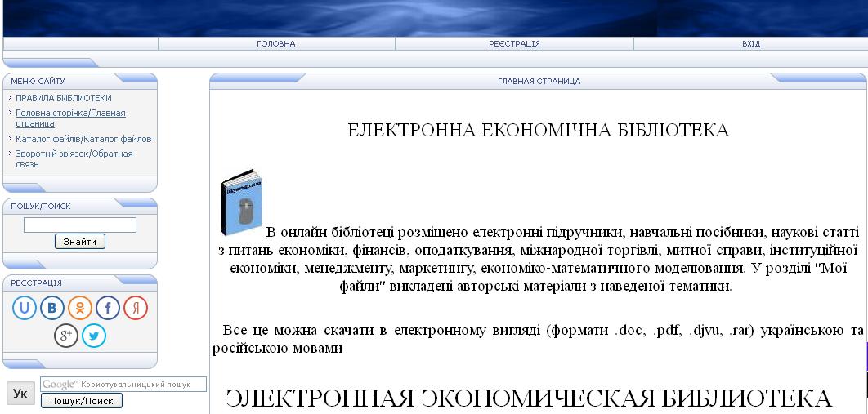Click the ЭЛЕКТРОННАЯ ЭКОНОМИЧЕСКАЯ БИБЛИОТЕКА heading
This screenshot has height=414, width=868.
[529, 398]
